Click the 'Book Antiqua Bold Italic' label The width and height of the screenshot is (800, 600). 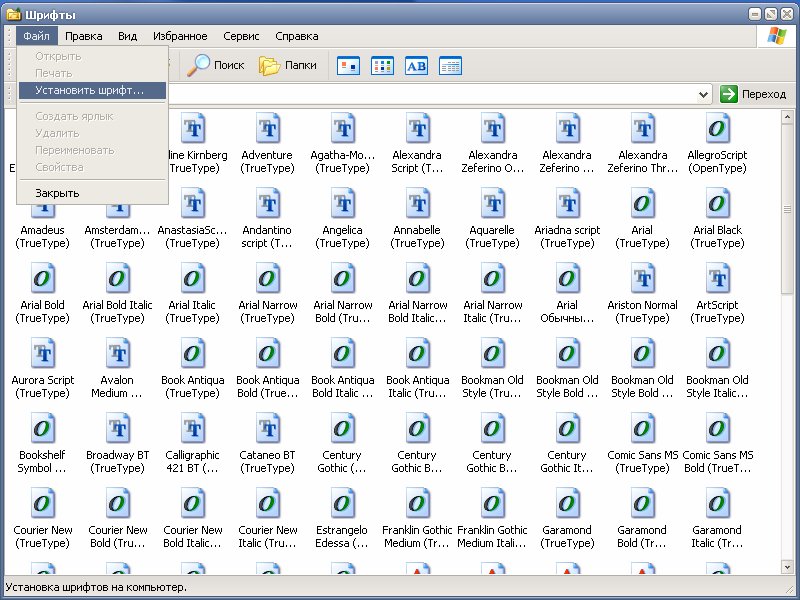[342, 387]
